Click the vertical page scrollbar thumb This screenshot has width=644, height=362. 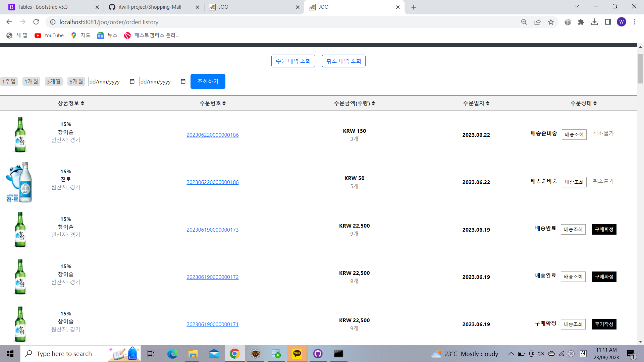click(x=640, y=69)
